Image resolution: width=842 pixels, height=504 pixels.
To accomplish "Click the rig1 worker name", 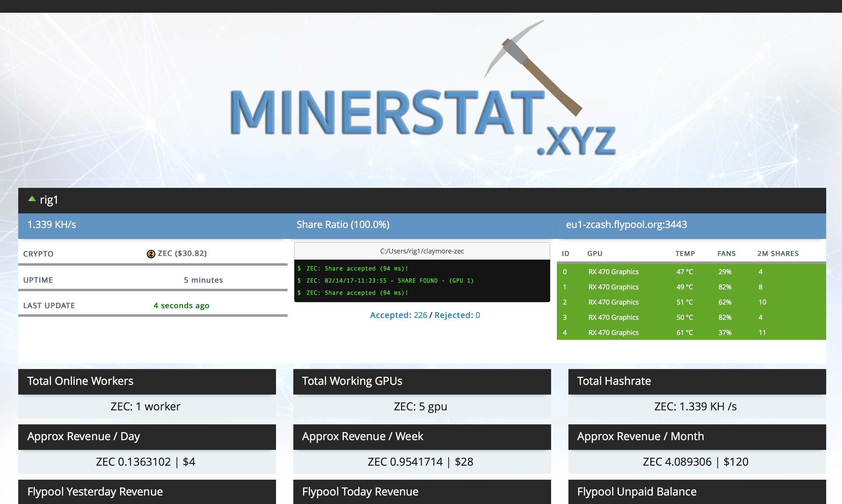I will coord(49,200).
